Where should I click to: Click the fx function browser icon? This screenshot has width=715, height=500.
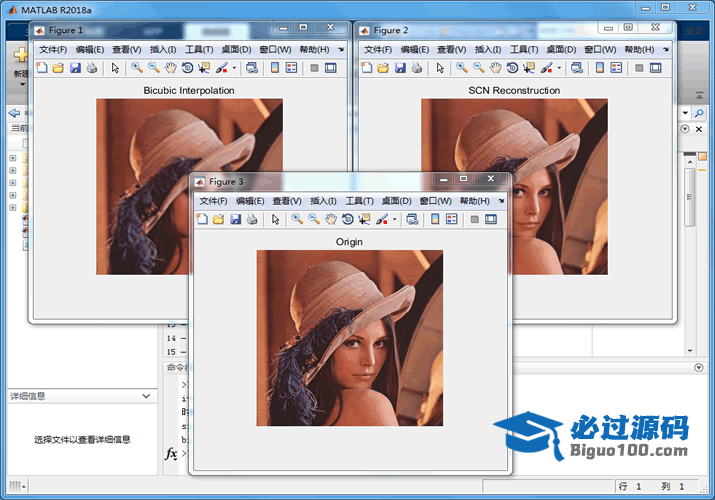coord(171,454)
